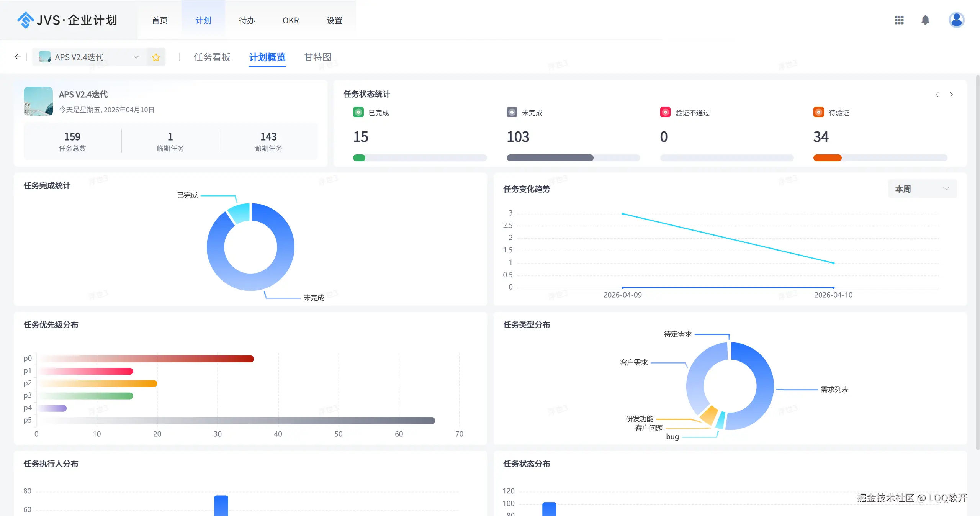Click the green 已完成 status icon
The width and height of the screenshot is (980, 516).
point(358,112)
